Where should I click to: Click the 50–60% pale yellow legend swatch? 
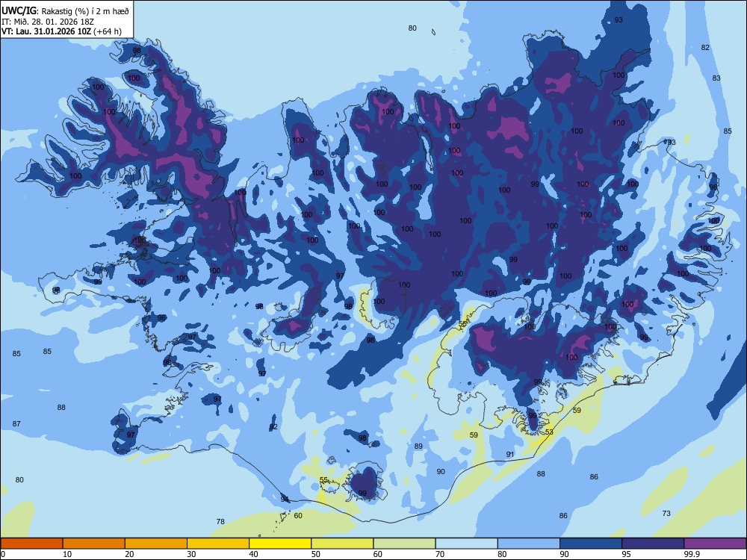coord(342,544)
